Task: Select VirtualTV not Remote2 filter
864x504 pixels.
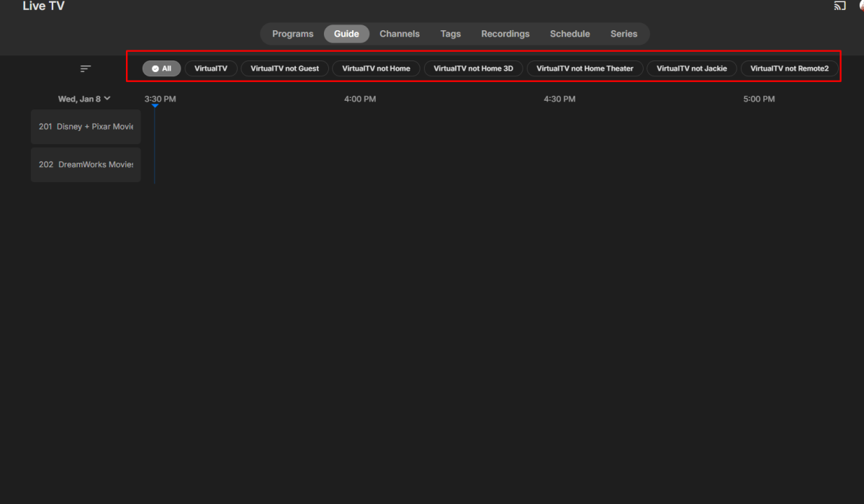Action: [x=790, y=68]
